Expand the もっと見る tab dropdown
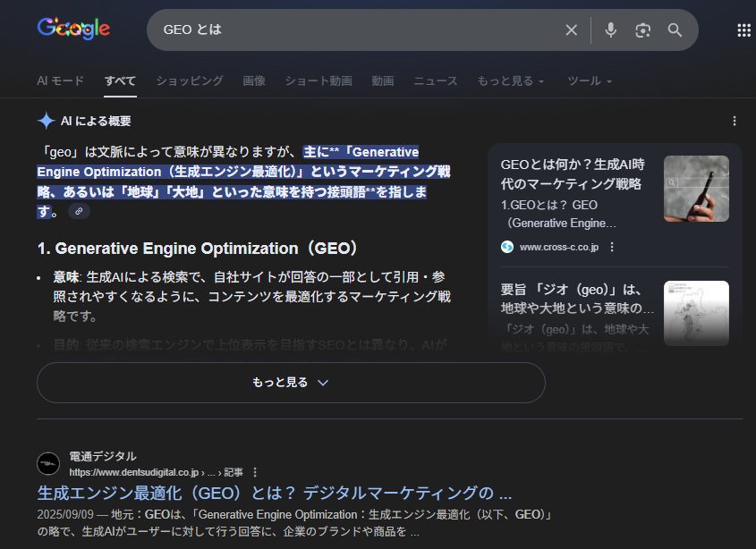756x549 pixels. (x=510, y=80)
